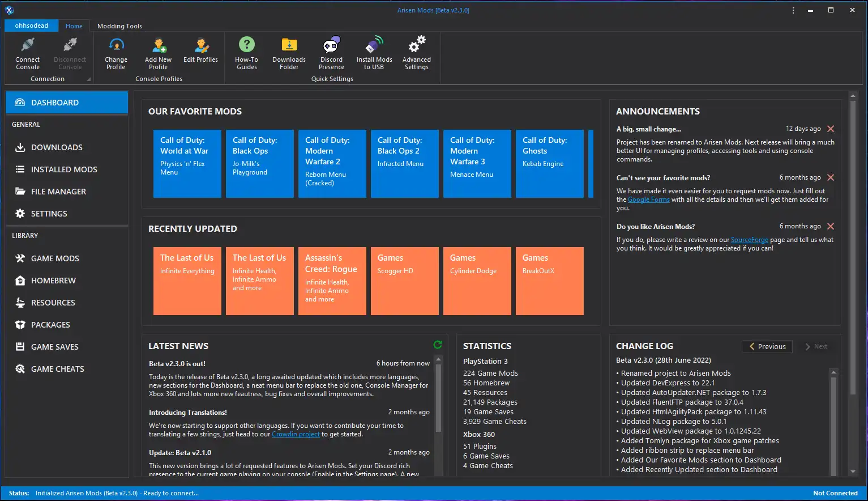
Task: Browse the Homebrew library
Action: click(x=67, y=281)
